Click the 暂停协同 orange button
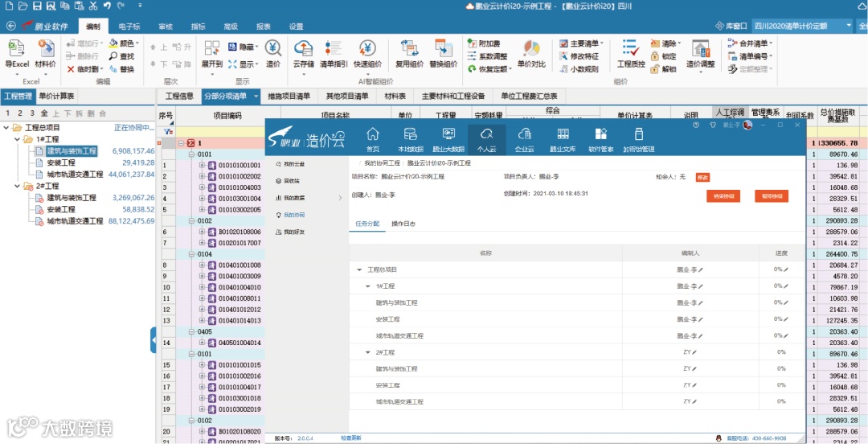 (x=771, y=196)
